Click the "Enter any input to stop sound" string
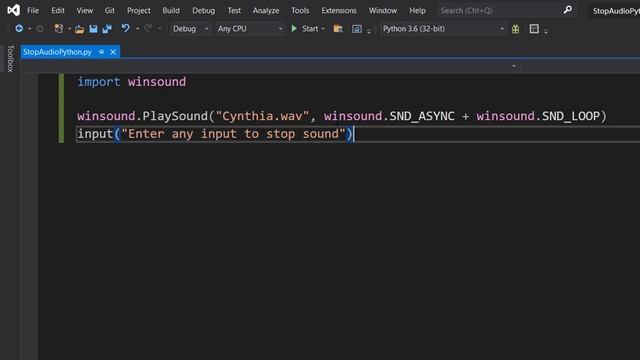 point(233,134)
